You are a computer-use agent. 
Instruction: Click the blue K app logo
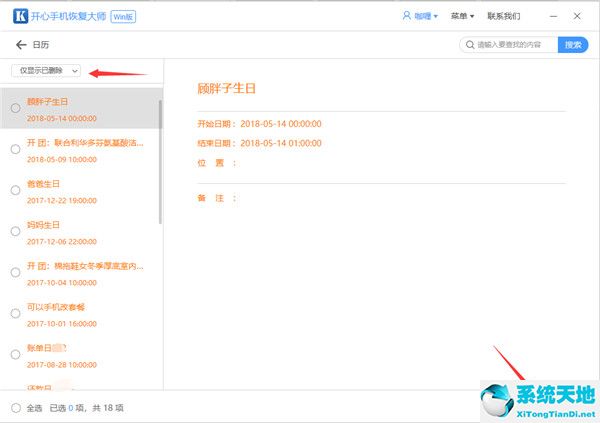click(19, 16)
